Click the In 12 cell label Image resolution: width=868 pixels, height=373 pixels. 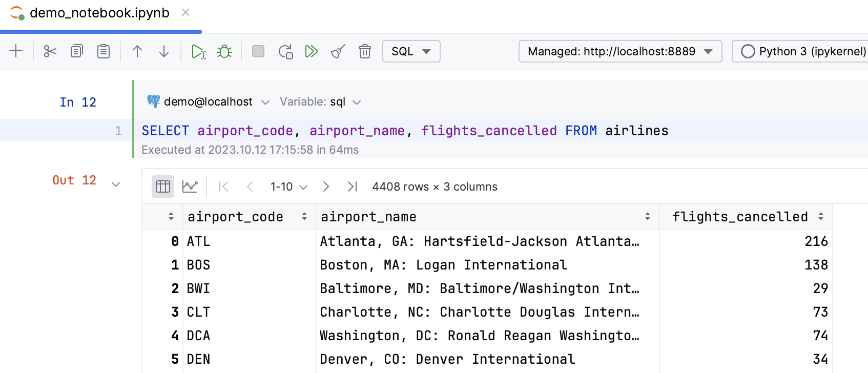coord(78,102)
